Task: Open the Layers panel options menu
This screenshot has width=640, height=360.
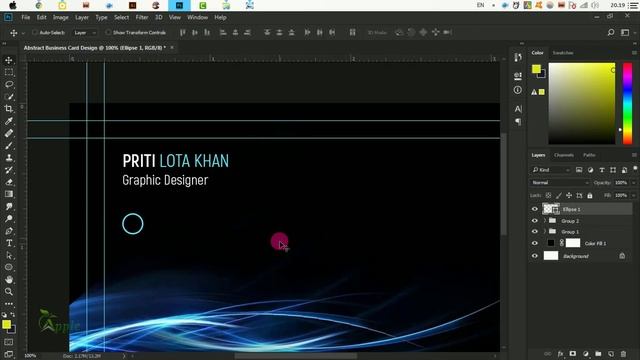Action: point(634,155)
